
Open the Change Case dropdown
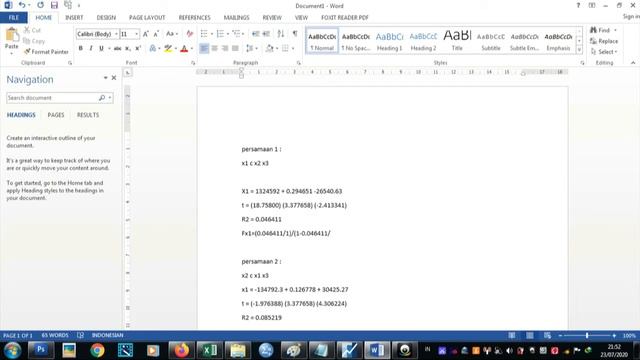tap(172, 34)
